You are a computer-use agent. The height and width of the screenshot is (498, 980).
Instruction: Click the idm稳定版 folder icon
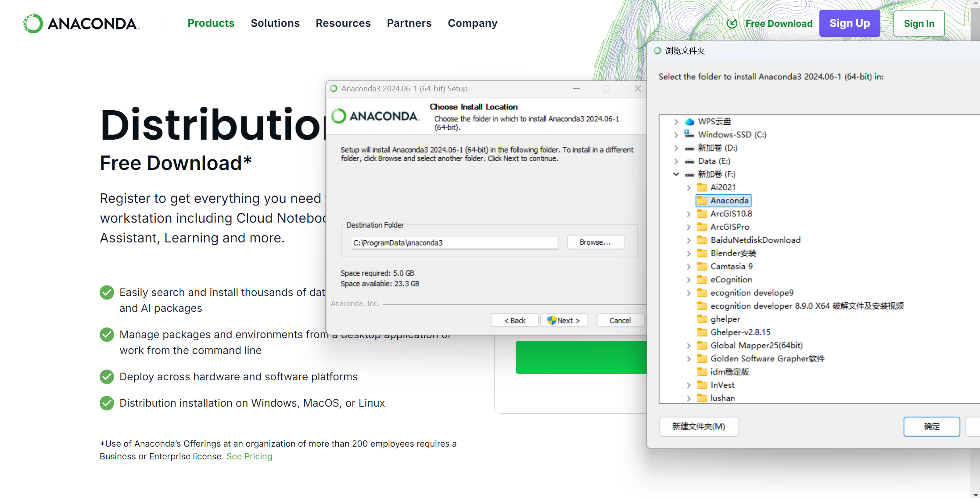702,372
